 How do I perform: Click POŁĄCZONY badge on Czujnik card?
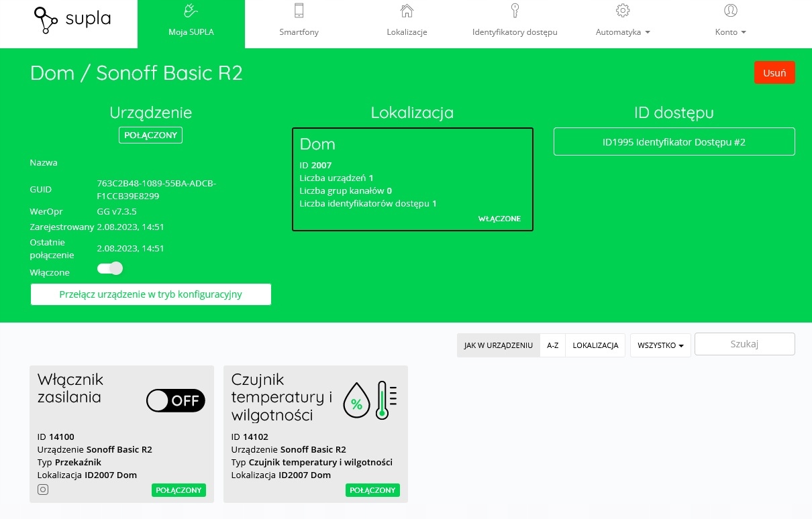[x=372, y=490]
